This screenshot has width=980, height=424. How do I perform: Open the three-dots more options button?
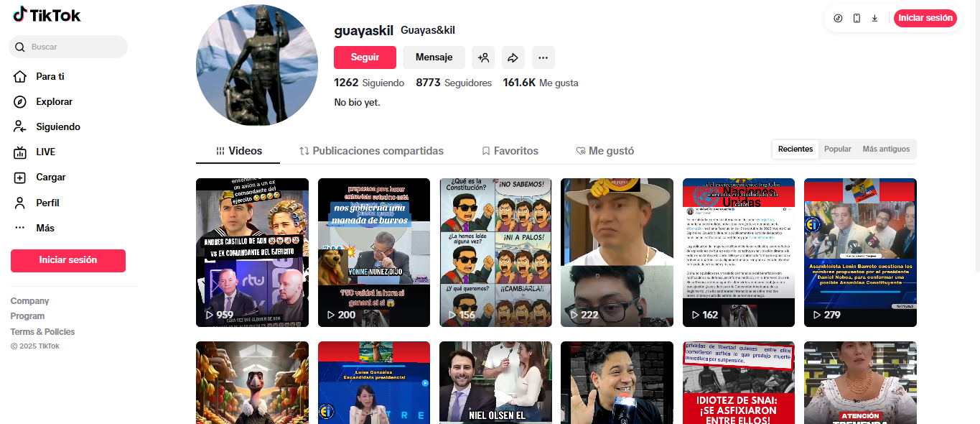(x=543, y=57)
